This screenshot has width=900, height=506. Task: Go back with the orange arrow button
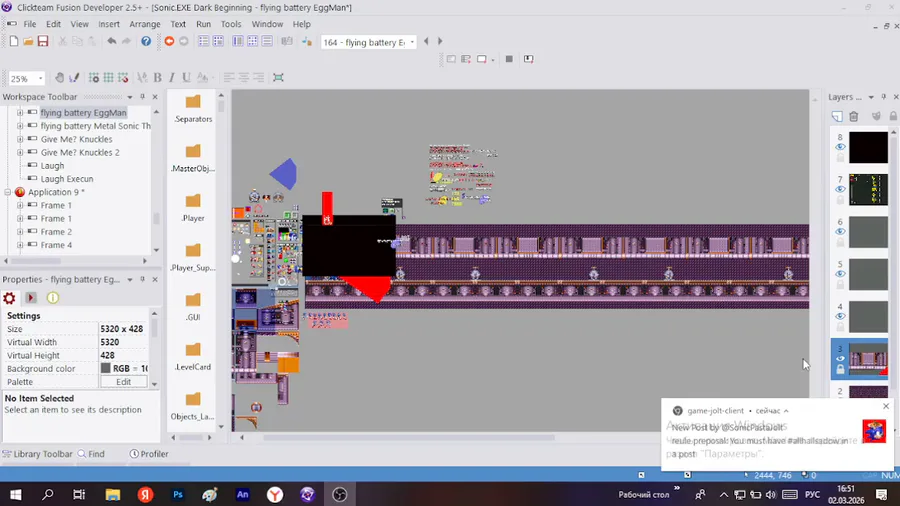coord(169,41)
